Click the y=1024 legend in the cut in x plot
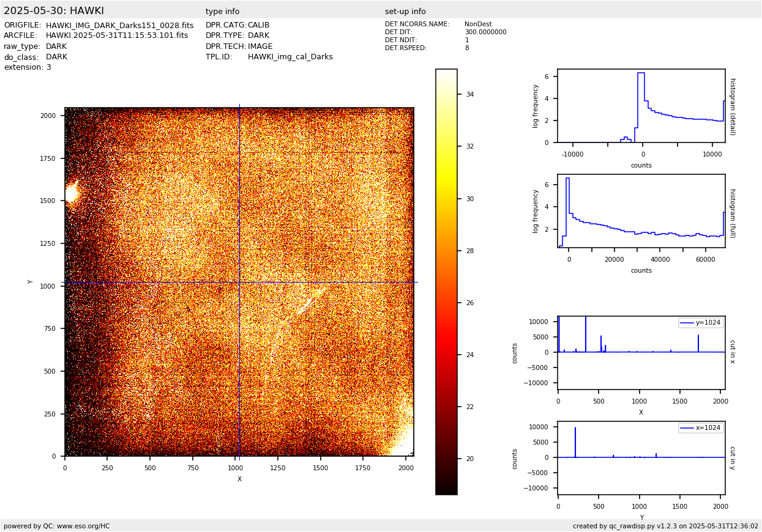 [x=701, y=322]
